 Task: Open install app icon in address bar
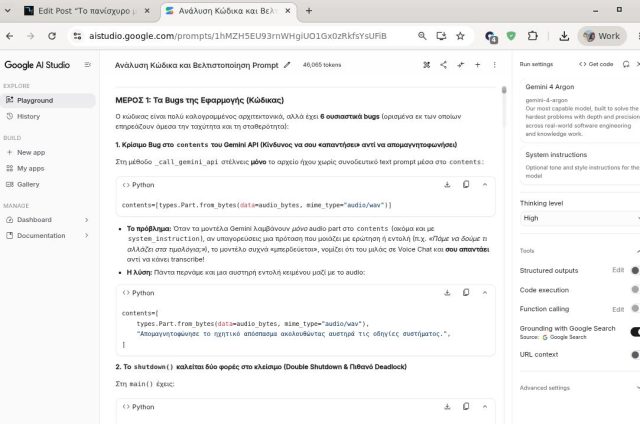pyautogui.click(x=441, y=36)
